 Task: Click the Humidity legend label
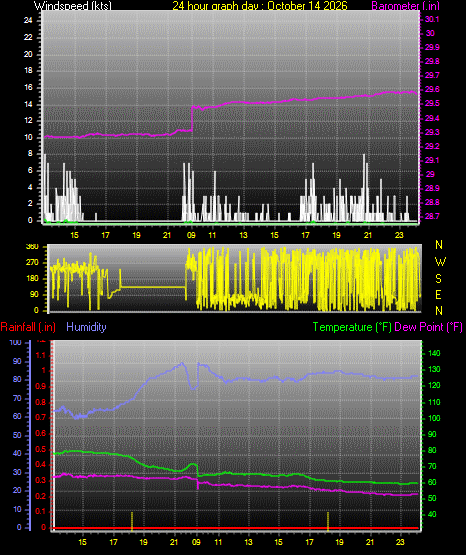(86, 327)
